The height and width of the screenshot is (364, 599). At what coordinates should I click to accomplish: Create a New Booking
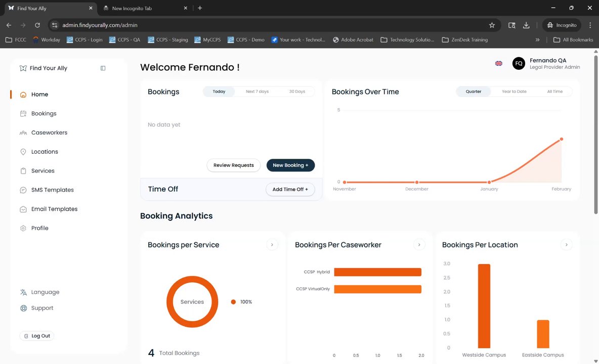coord(290,165)
